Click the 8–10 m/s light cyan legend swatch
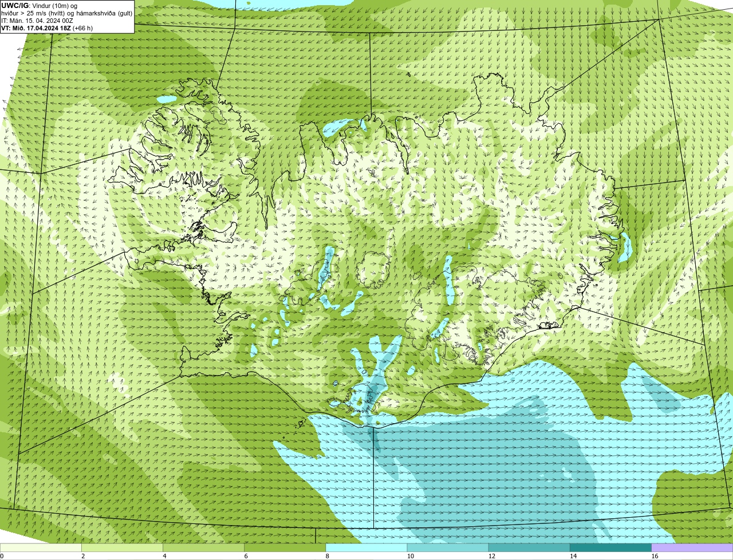This screenshot has width=733, height=560. pos(366,547)
